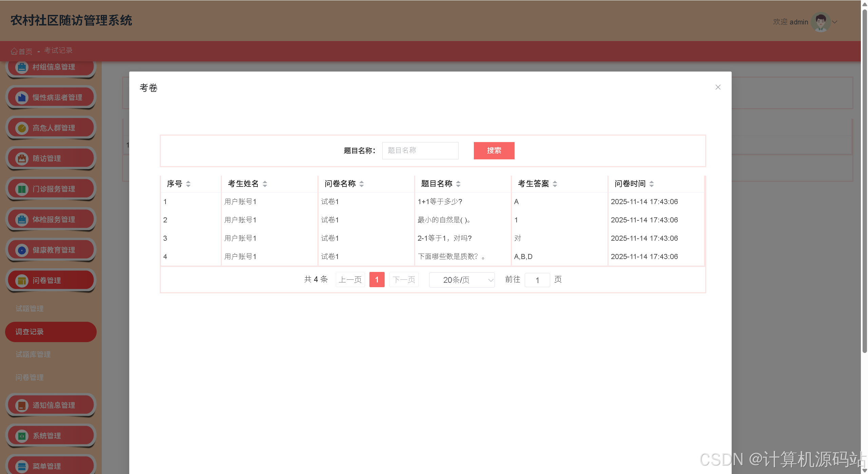Click the 菜单管理 sidebar icon

[x=22, y=467]
